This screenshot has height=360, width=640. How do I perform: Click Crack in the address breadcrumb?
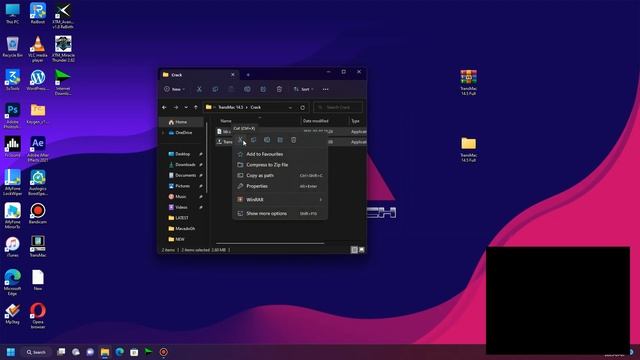pyautogui.click(x=256, y=107)
